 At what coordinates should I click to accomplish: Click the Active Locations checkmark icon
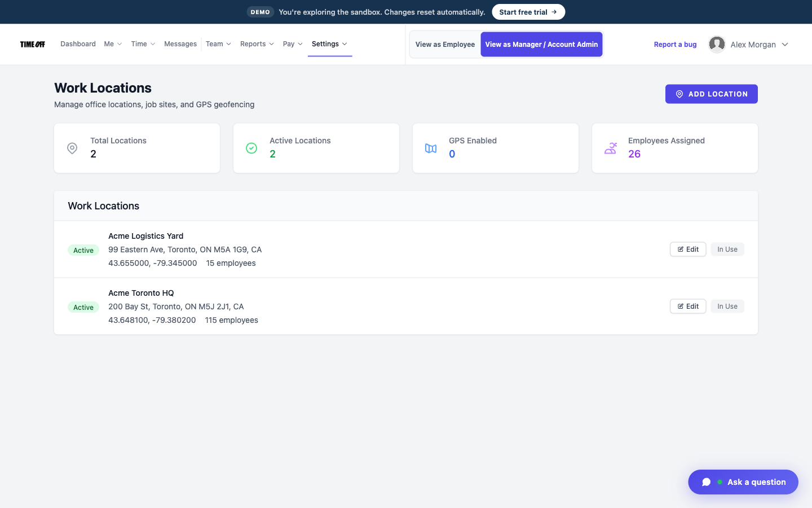pyautogui.click(x=251, y=148)
